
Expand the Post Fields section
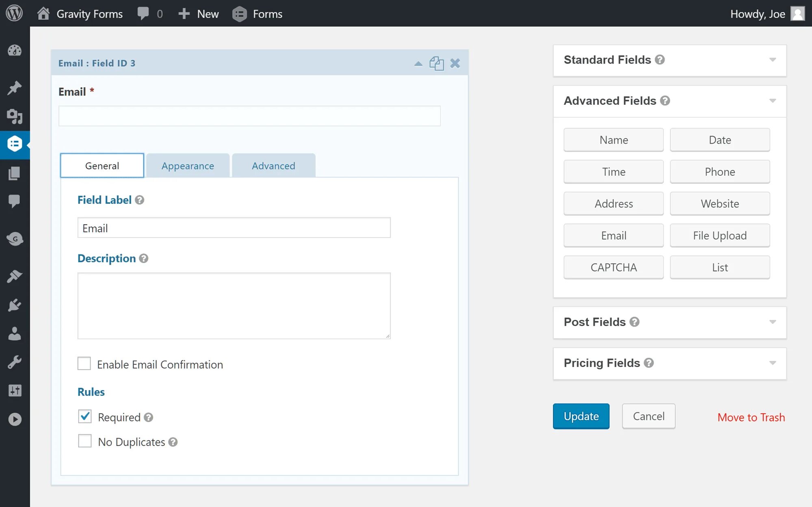670,322
